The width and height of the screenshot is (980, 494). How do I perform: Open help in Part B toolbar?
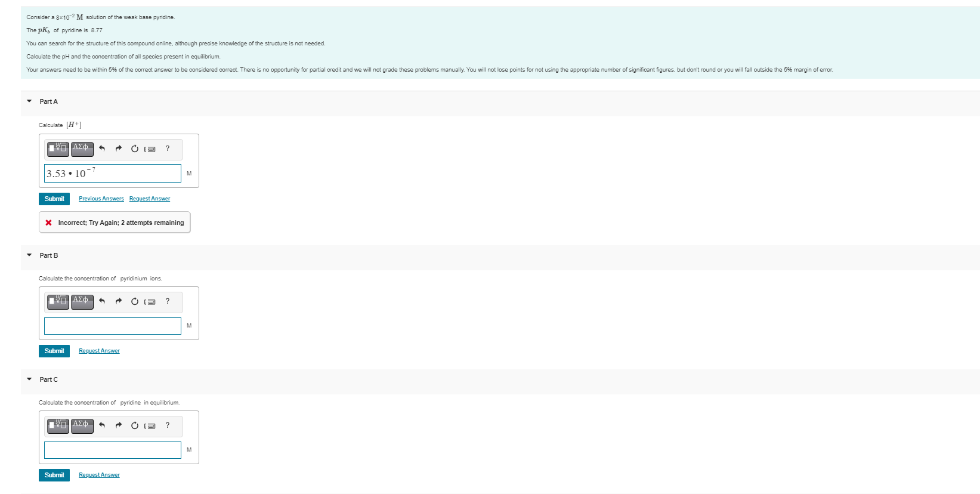point(168,301)
